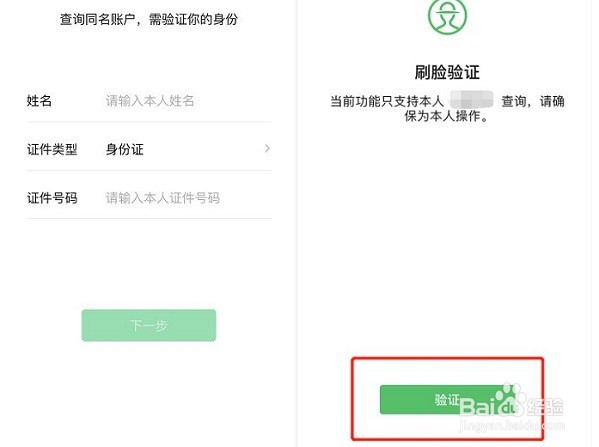Click the 证件号码 field label
The width and height of the screenshot is (599, 447).
(x=52, y=198)
